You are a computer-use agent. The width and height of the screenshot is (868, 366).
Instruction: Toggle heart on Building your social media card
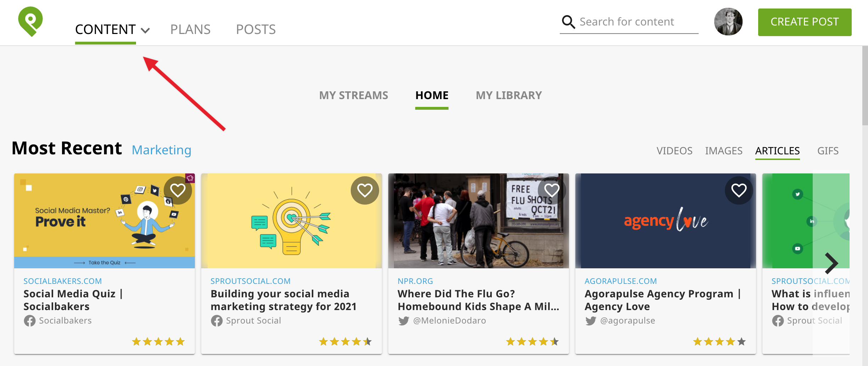point(365,190)
